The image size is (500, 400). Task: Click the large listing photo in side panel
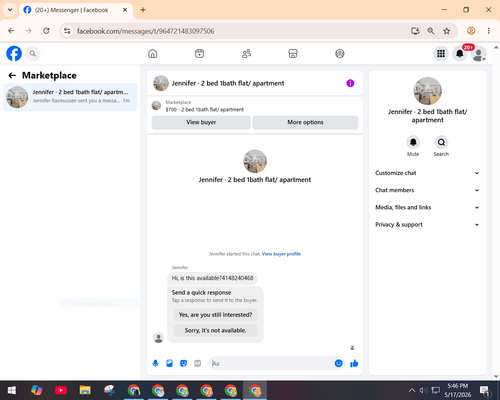427,91
